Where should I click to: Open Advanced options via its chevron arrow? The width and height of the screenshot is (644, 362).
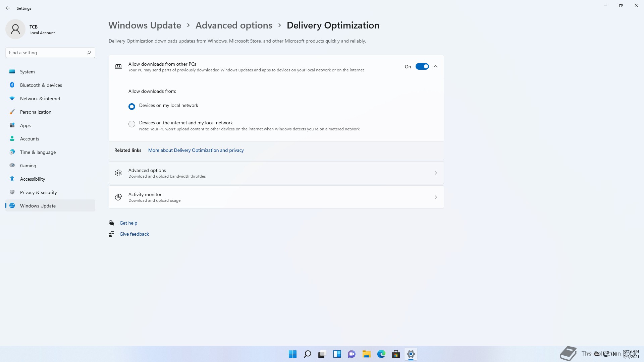[436, 173]
